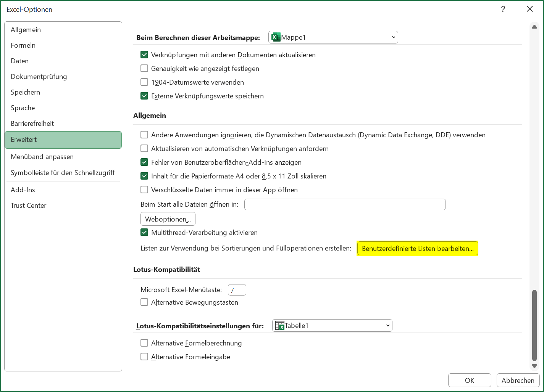Enable Verschlüsselte Daten immer in dieser App öffnen
Image resolution: width=544 pixels, height=392 pixels.
(144, 190)
